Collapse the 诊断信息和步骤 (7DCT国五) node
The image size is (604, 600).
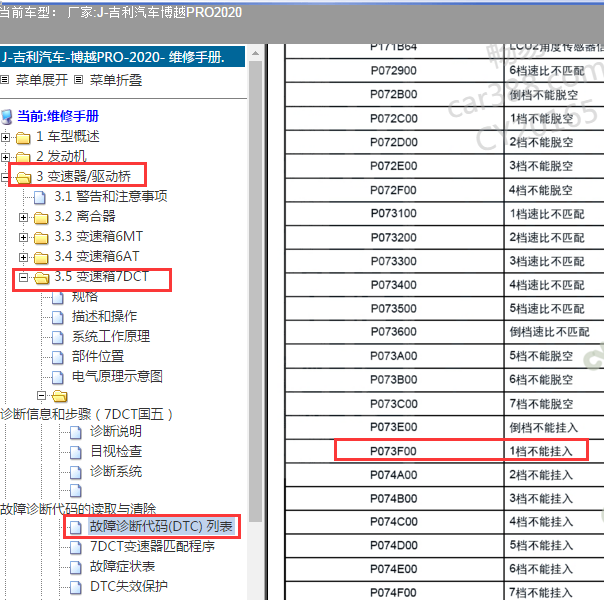coord(41,396)
